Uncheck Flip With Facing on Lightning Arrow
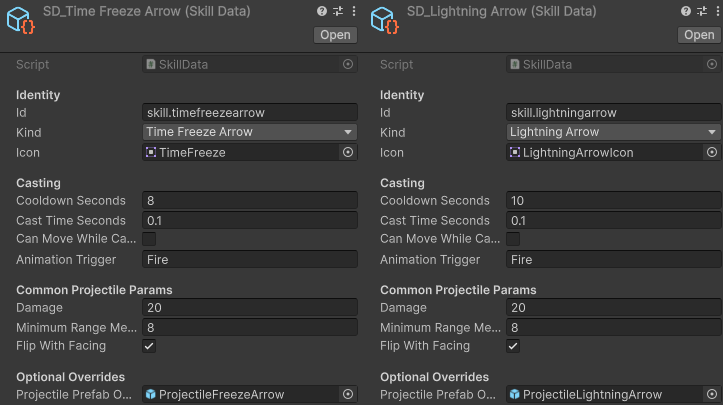This screenshot has height=405, width=723. pos(513,346)
